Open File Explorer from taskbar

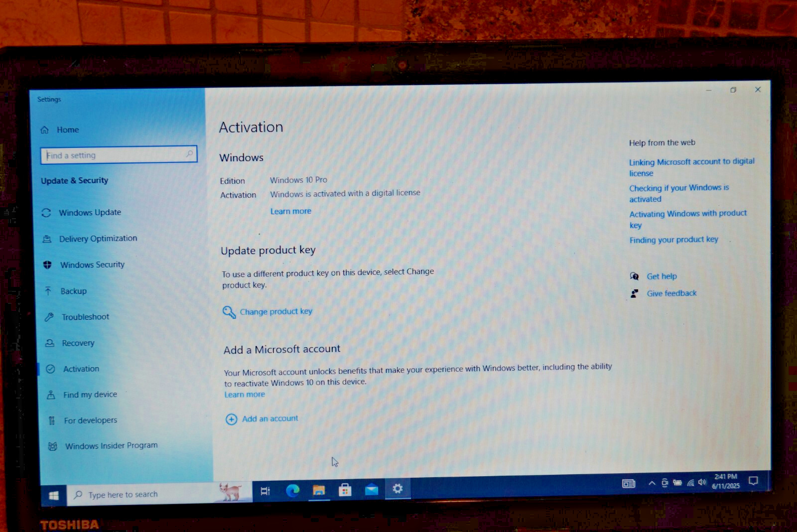pos(319,491)
